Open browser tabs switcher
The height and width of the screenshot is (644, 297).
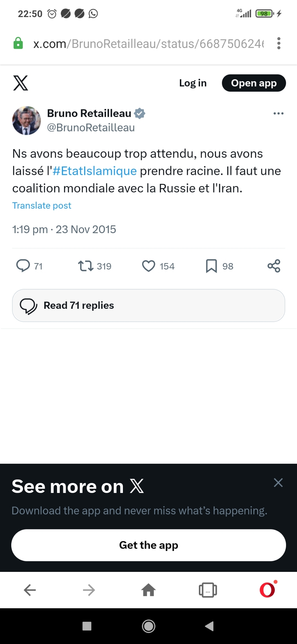208,590
